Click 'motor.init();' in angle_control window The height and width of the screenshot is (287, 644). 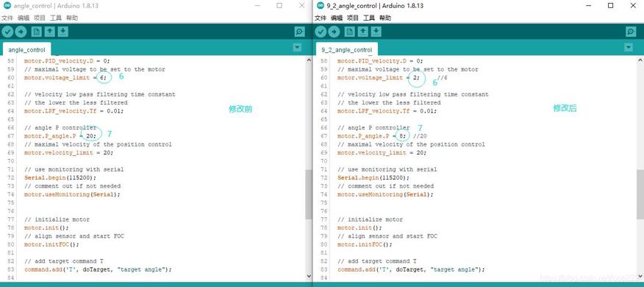coord(46,228)
